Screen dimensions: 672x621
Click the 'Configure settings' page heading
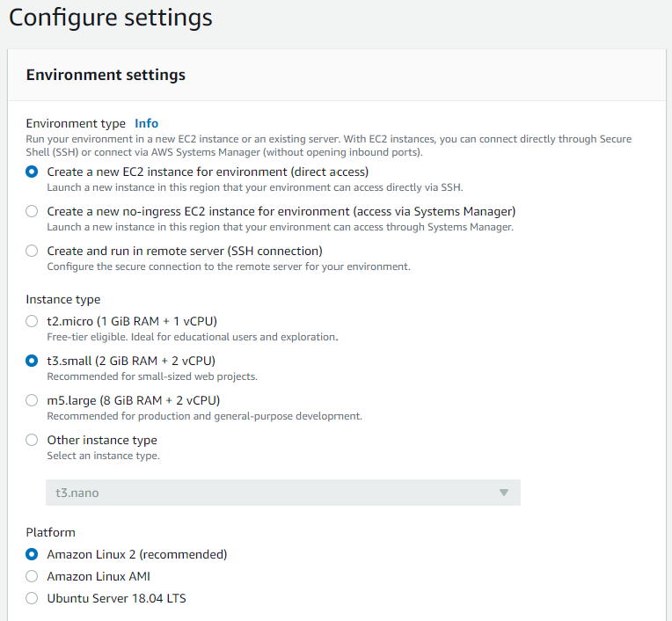111,18
